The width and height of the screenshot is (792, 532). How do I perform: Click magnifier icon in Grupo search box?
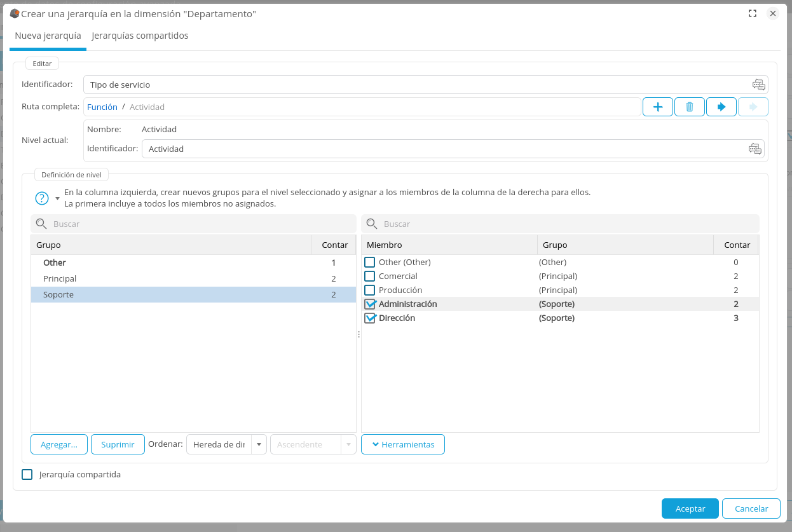point(41,224)
